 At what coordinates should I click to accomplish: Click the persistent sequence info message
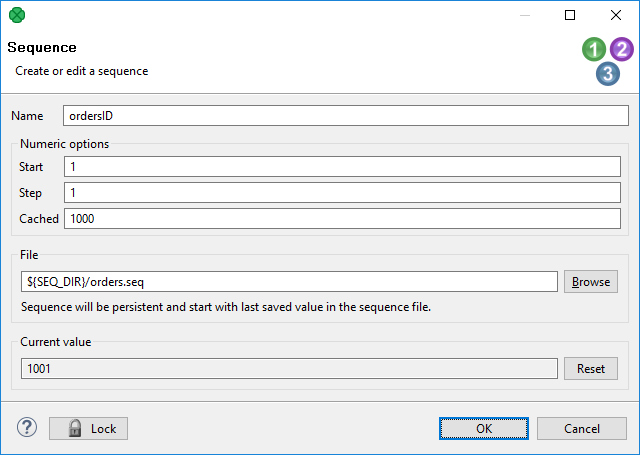225,307
